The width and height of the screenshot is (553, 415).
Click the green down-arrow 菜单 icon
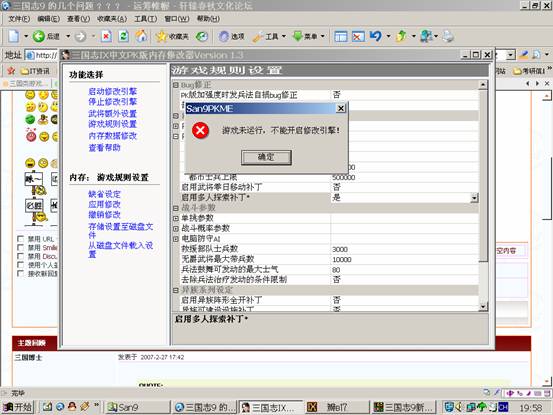pos(298,36)
